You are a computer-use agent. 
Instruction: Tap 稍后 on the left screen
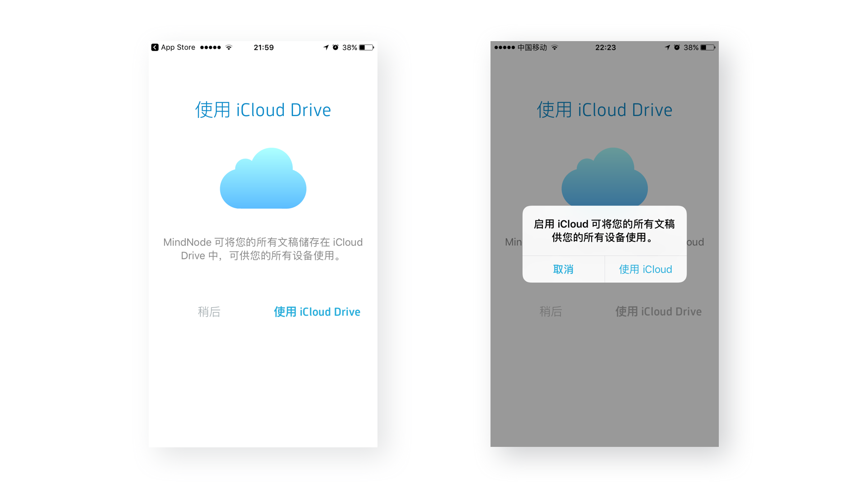tap(209, 312)
